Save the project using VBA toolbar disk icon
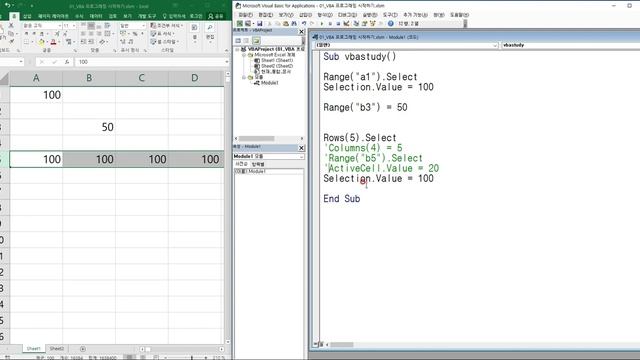This screenshot has width=640, height=360. [260, 24]
